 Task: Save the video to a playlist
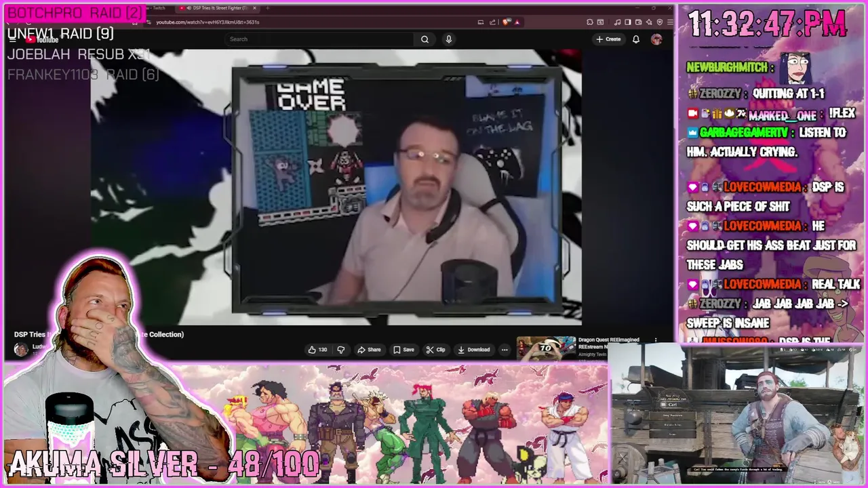[403, 350]
